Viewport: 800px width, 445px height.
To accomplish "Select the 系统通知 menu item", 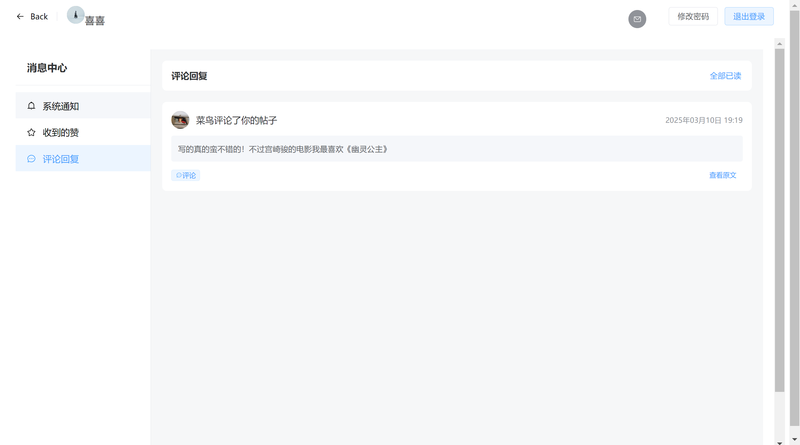I will (83, 106).
